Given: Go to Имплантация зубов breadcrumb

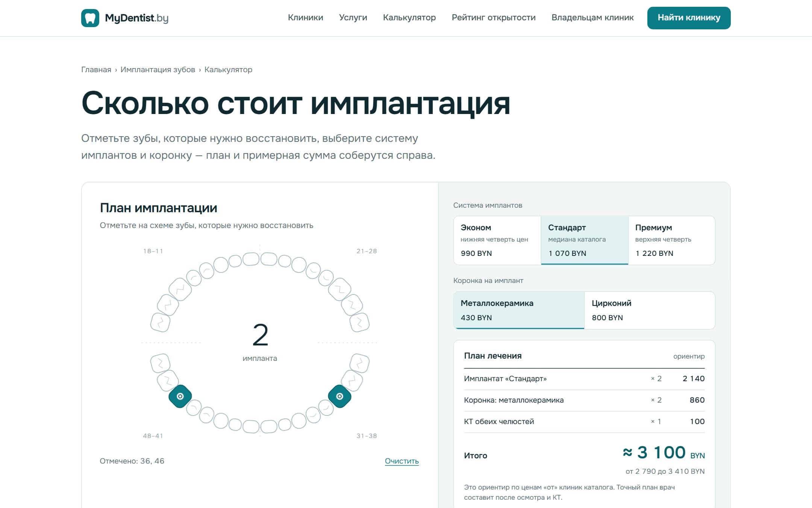Looking at the screenshot, I should [158, 70].
